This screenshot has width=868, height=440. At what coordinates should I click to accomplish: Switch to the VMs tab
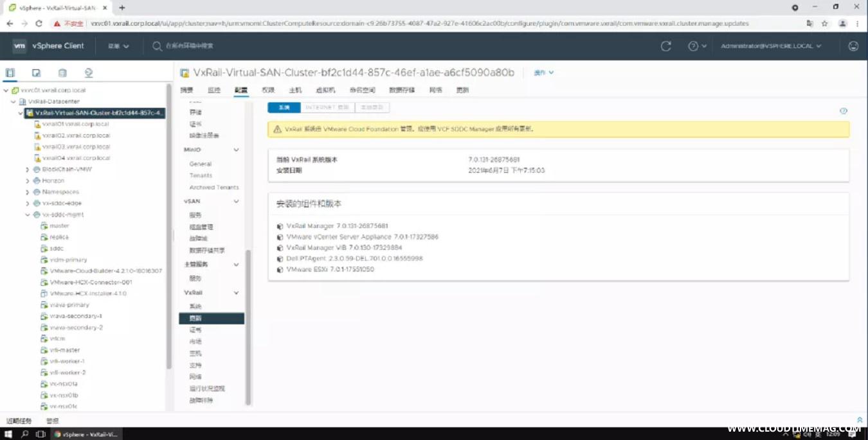tap(325, 90)
